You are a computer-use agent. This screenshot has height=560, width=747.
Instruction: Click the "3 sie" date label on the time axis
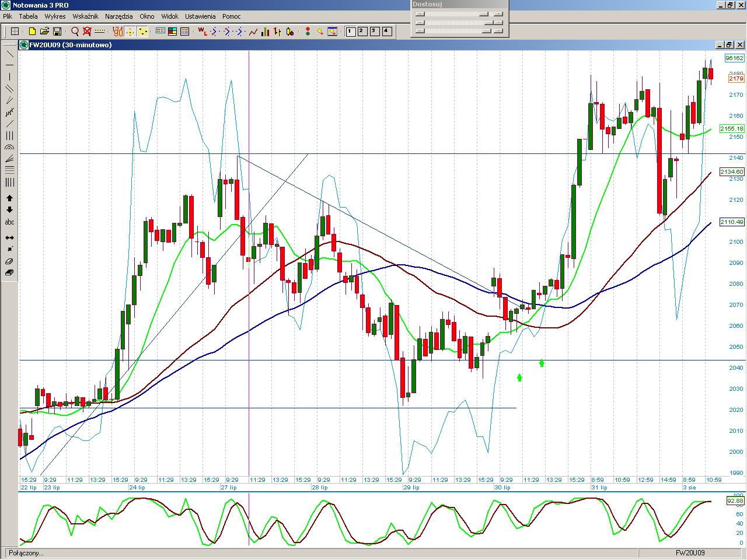tap(690, 487)
